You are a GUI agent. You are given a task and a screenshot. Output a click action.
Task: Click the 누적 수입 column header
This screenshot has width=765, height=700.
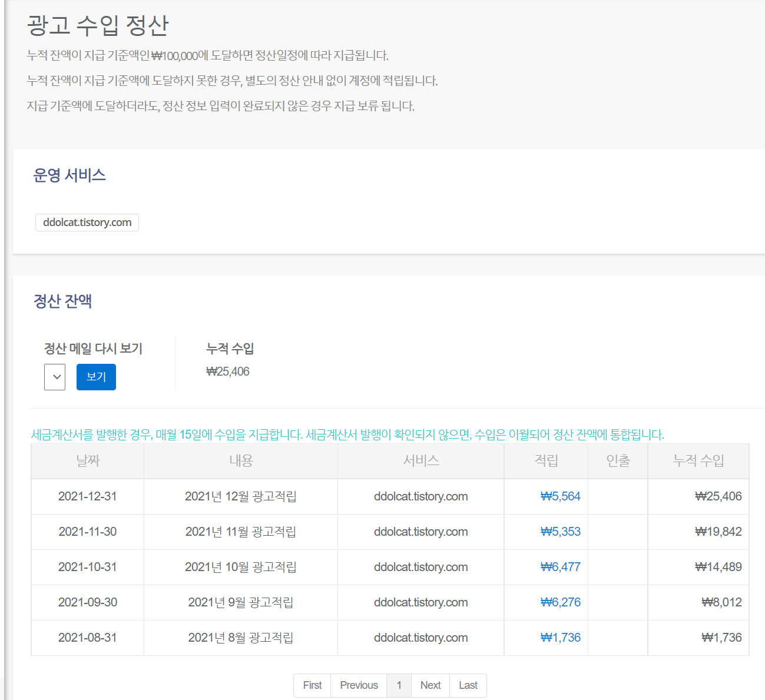698,461
